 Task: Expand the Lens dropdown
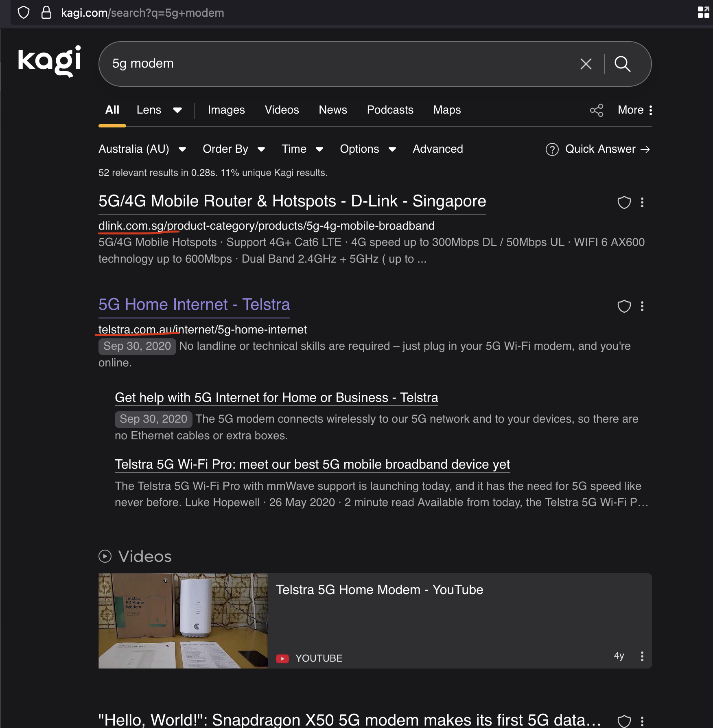point(159,110)
